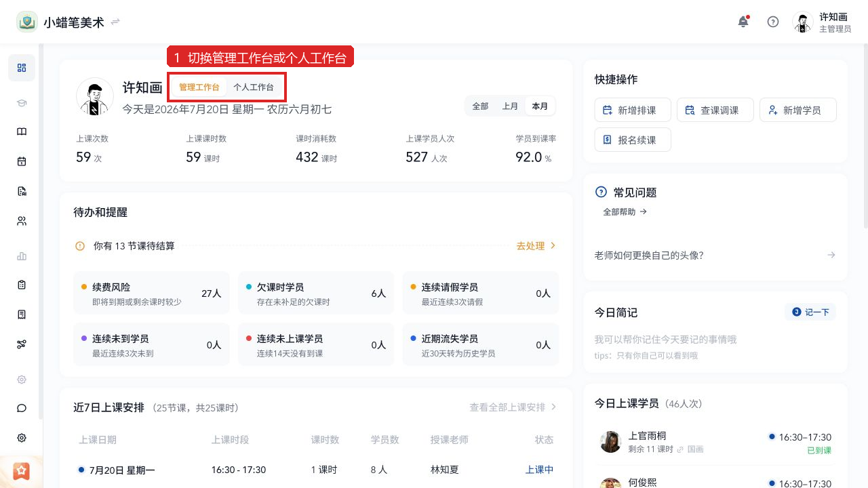
Task: Select the connected-nodes sidebar icon
Action: point(22,344)
